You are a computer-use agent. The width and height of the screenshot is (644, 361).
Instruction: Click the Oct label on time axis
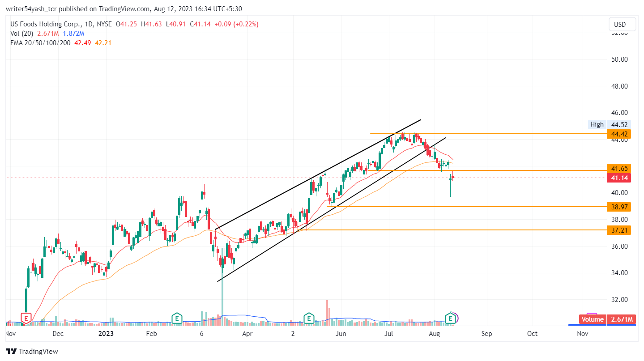point(532,334)
